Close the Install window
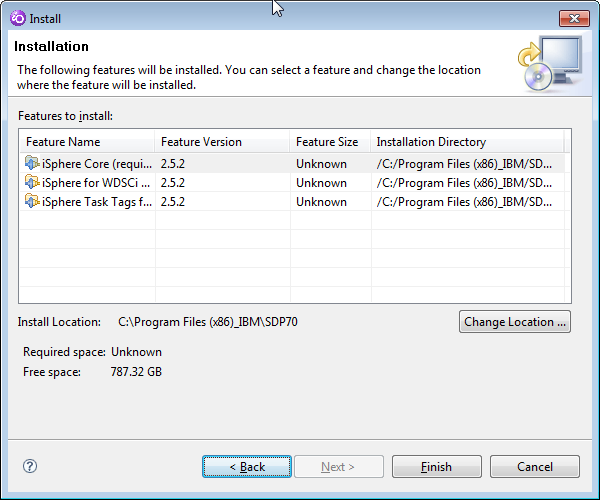Screen dimensions: 600x500 tap(574, 18)
